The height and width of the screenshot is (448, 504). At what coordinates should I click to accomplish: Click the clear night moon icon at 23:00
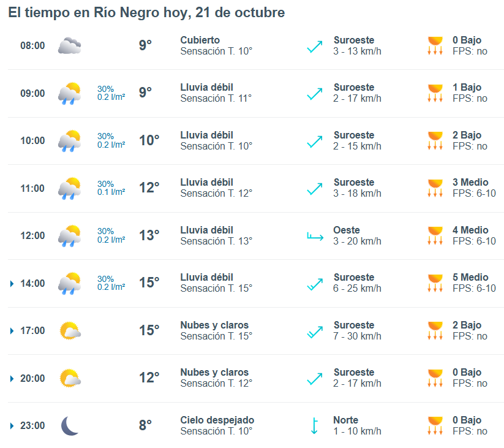[69, 426]
